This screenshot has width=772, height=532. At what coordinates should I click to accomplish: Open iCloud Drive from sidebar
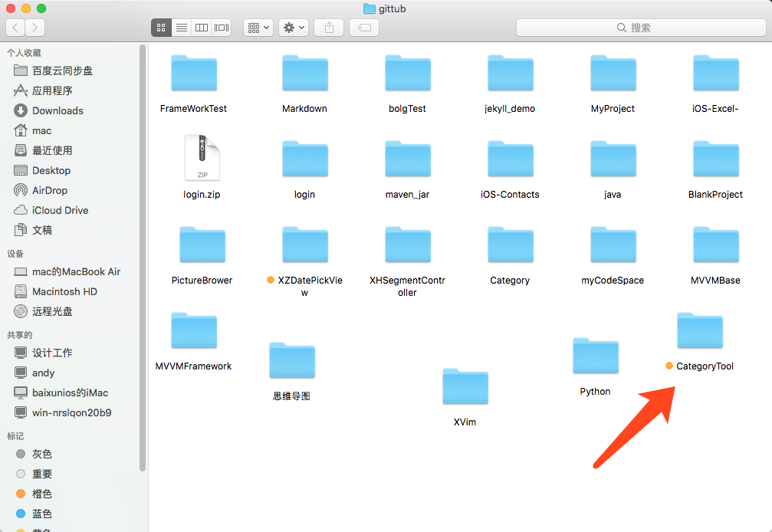[x=60, y=210]
